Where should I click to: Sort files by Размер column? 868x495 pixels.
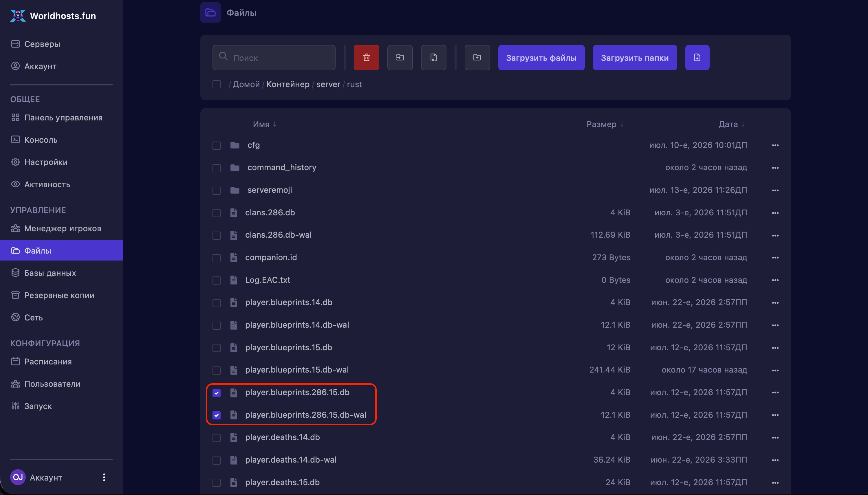[605, 124]
